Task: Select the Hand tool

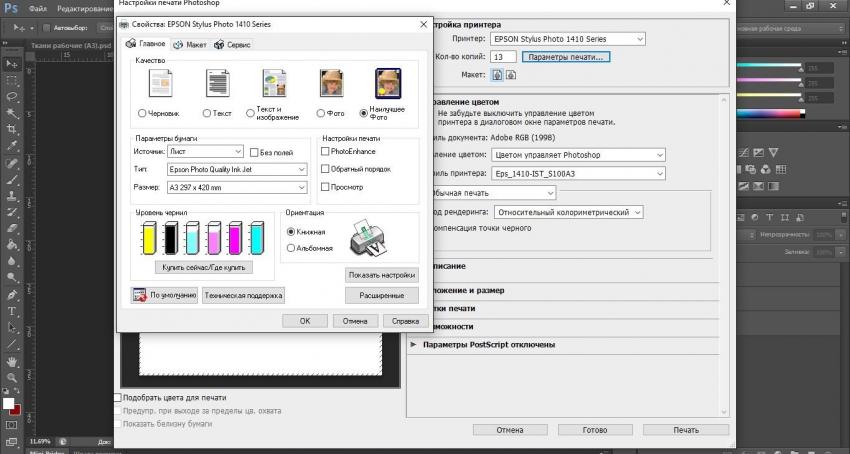Action: click(x=12, y=359)
